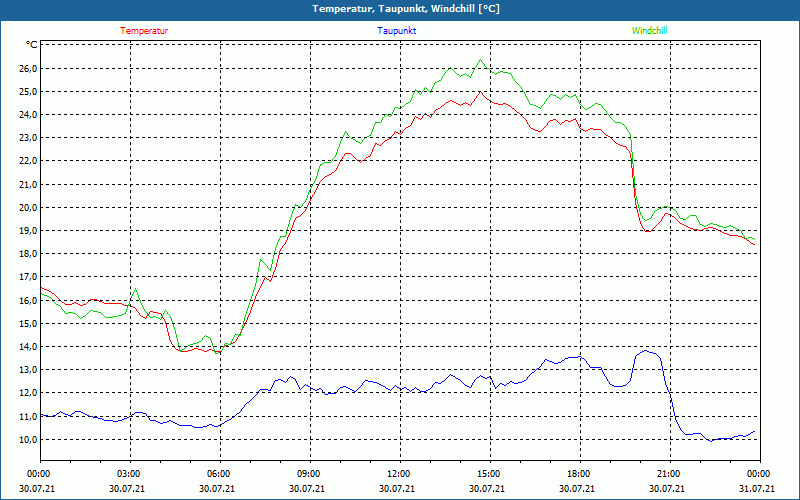Click the 14,0 y-axis tick label
The image size is (800, 500).
27,347
